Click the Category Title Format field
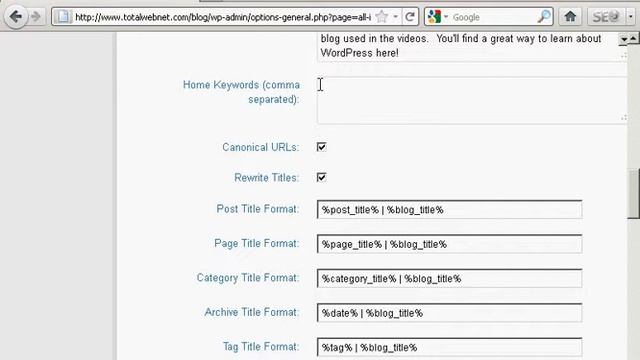This screenshot has height=360, width=640. pos(449,278)
